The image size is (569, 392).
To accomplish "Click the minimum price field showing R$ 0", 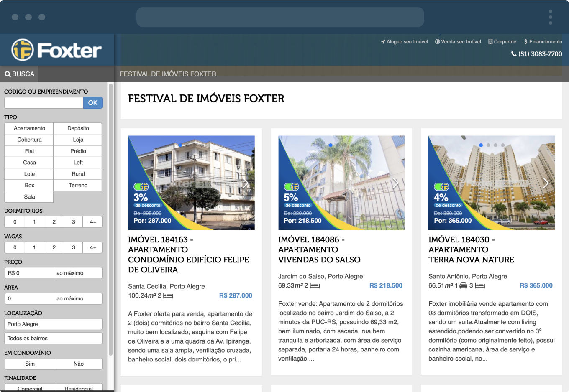I will click(28, 273).
